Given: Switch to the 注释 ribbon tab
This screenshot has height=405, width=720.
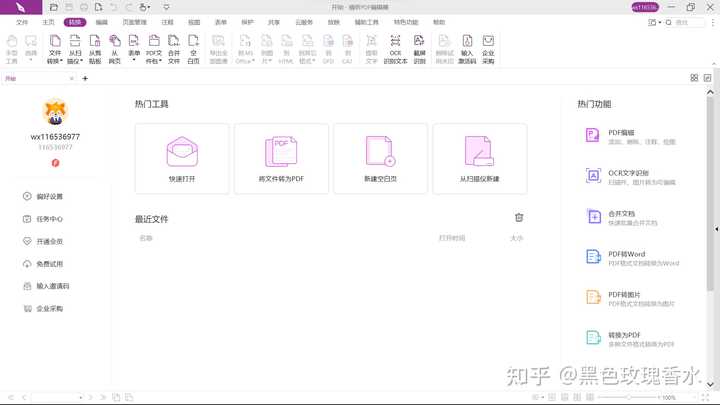Looking at the screenshot, I should coord(167,22).
